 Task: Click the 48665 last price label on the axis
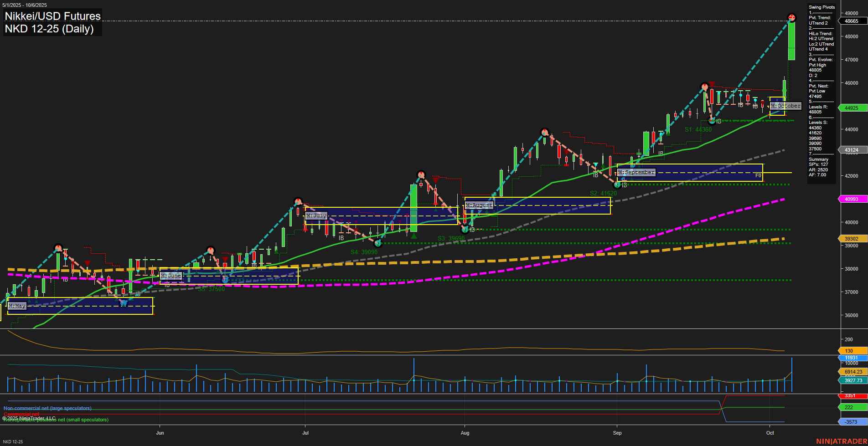pyautogui.click(x=851, y=21)
